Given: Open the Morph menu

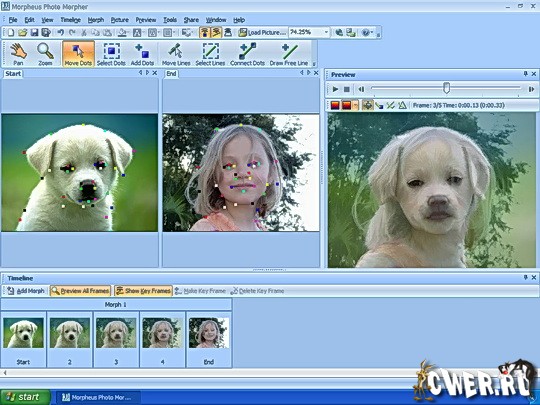Looking at the screenshot, I should click(96, 20).
